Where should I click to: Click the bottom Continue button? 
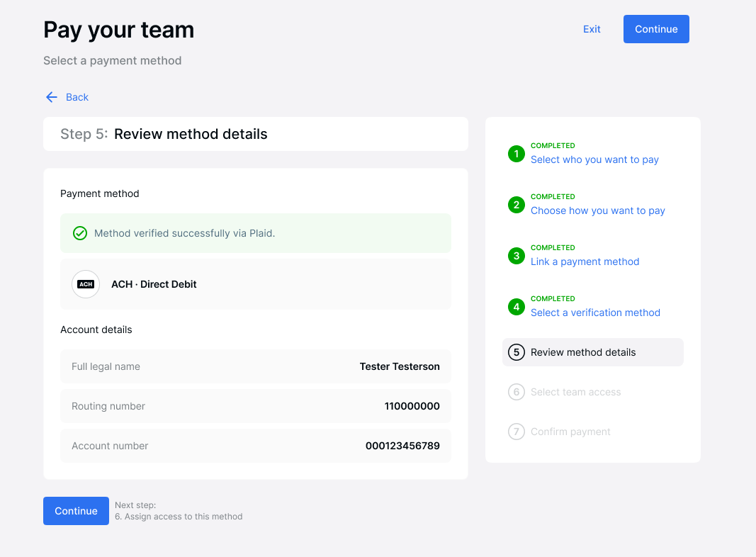tap(76, 510)
